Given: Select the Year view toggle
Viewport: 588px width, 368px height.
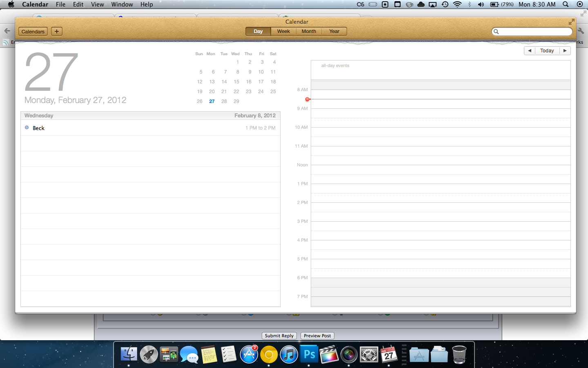Looking at the screenshot, I should tap(334, 31).
